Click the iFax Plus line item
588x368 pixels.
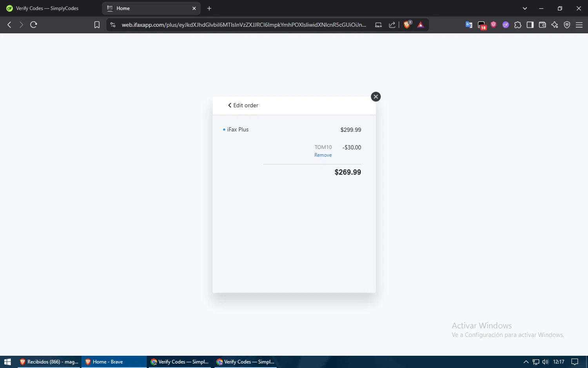[238, 129]
